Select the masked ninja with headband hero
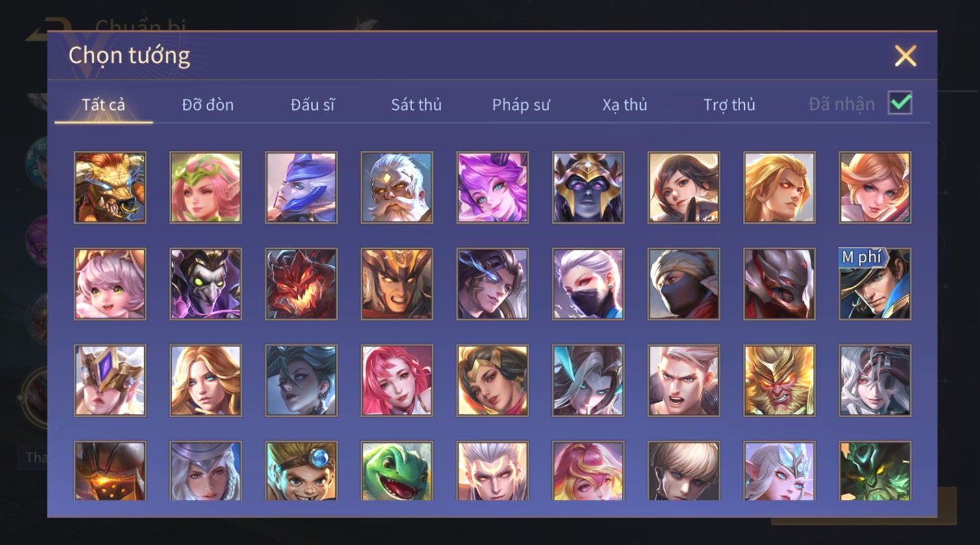Viewport: 980px width, 545px height. coord(684,284)
